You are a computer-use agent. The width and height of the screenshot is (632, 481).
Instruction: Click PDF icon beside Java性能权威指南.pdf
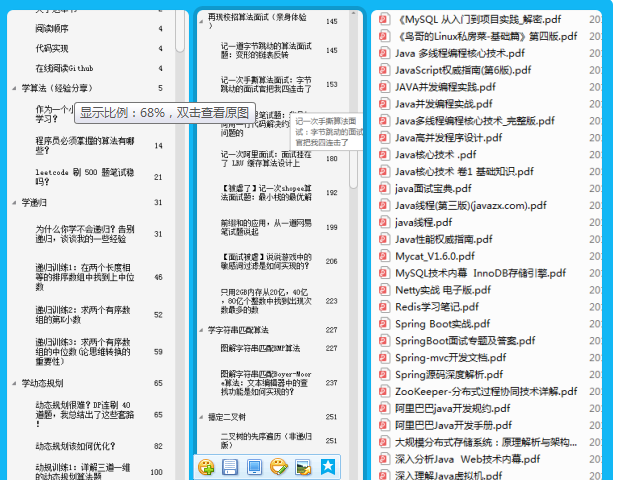(385, 239)
